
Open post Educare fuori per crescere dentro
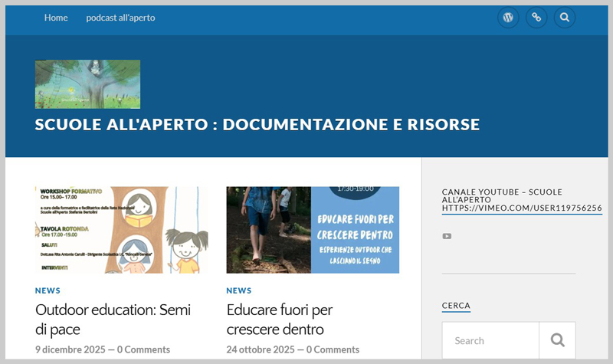[280, 320]
